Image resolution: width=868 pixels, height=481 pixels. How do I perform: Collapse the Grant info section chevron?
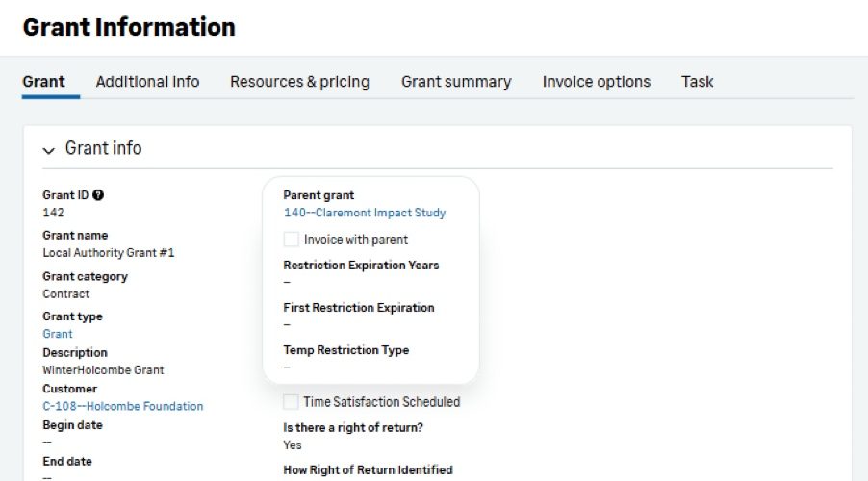click(49, 150)
